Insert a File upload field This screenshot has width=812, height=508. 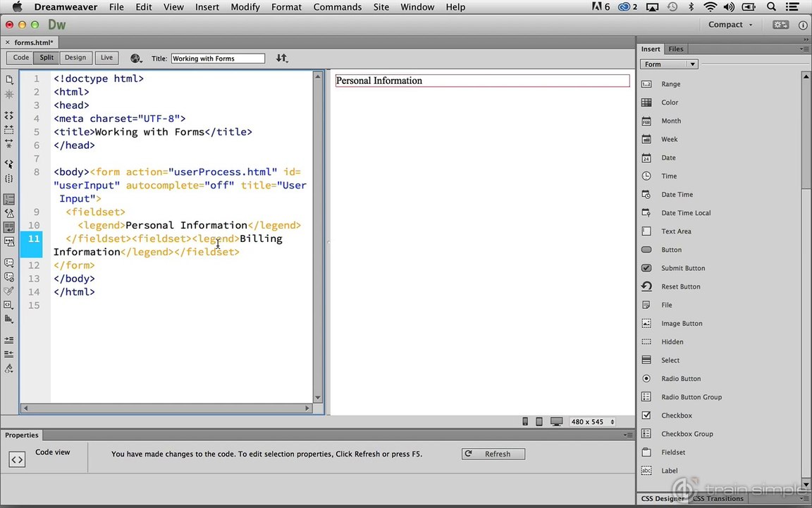click(x=667, y=305)
